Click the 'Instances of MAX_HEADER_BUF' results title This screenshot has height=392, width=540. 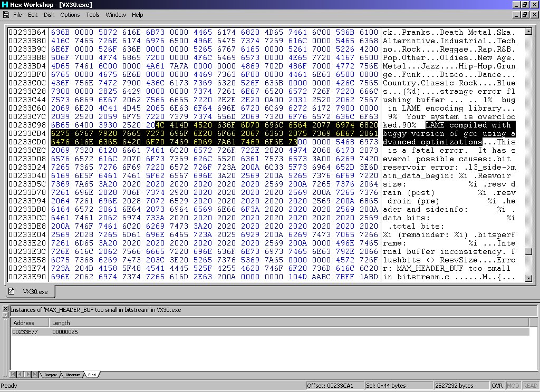(x=96, y=310)
